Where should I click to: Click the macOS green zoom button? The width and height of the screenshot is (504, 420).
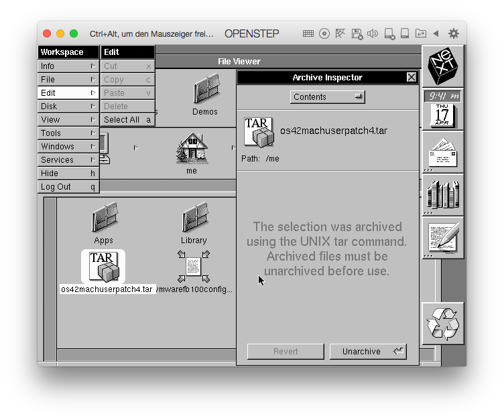point(74,33)
